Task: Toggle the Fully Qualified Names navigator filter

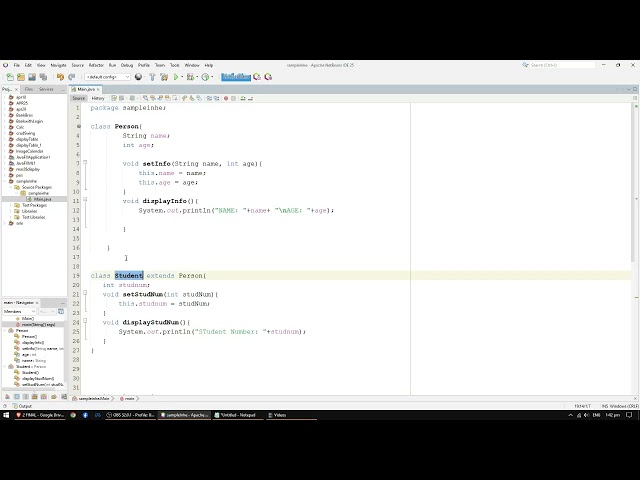Action: pyautogui.click(x=54, y=397)
